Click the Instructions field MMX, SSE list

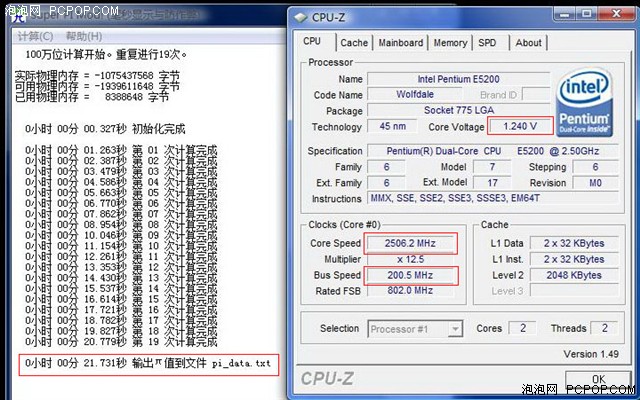(x=493, y=198)
